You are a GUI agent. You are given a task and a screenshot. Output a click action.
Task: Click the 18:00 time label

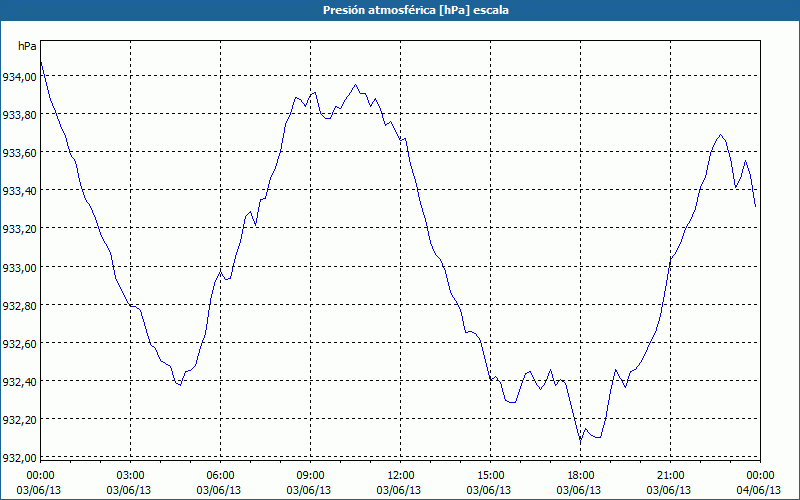tap(580, 476)
